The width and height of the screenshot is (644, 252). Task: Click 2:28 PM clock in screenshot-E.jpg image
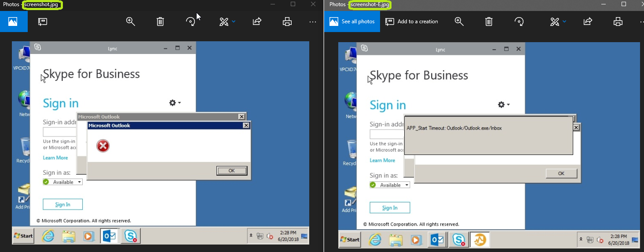click(618, 236)
